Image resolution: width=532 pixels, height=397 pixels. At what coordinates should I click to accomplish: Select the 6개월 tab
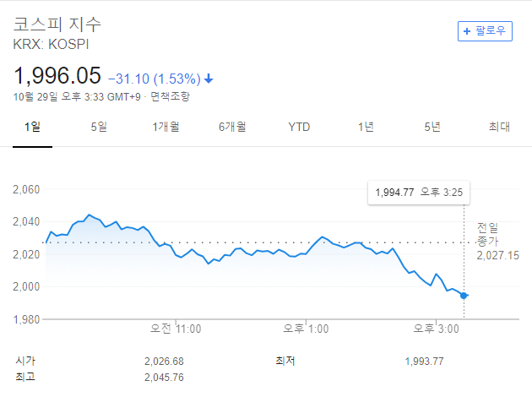coord(231,127)
